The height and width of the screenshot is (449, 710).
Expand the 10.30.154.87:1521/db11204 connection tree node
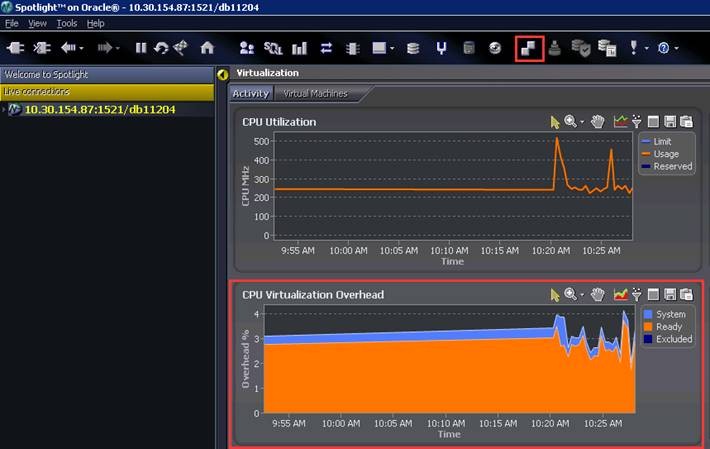pos(4,110)
